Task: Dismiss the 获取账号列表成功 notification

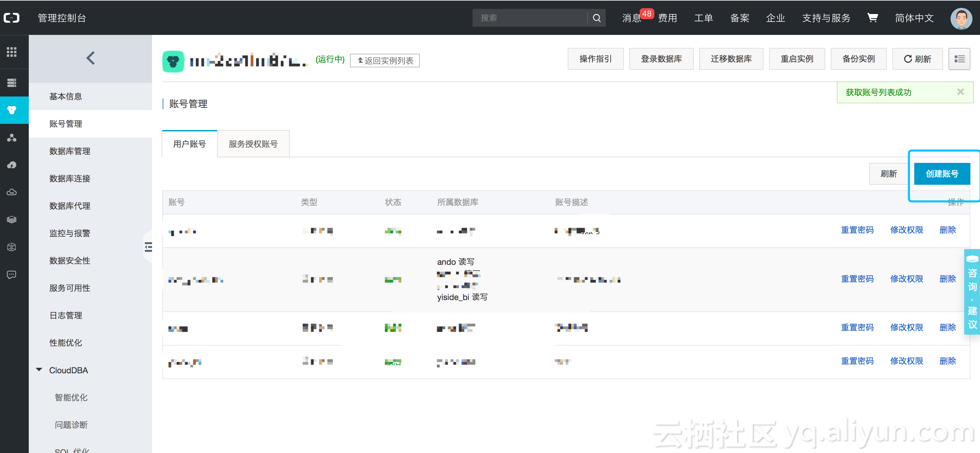Action: 960,92
